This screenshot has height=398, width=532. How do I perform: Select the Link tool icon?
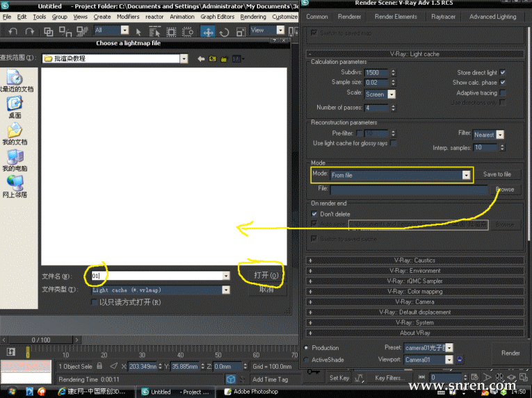49,31
